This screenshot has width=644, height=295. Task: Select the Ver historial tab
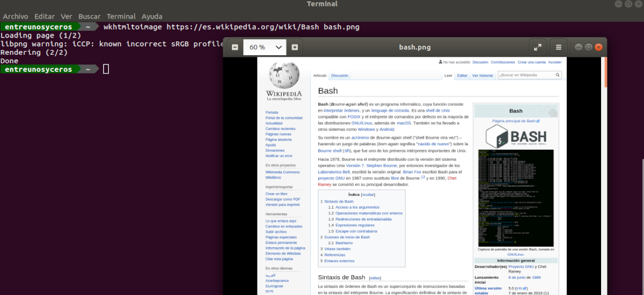pos(482,76)
